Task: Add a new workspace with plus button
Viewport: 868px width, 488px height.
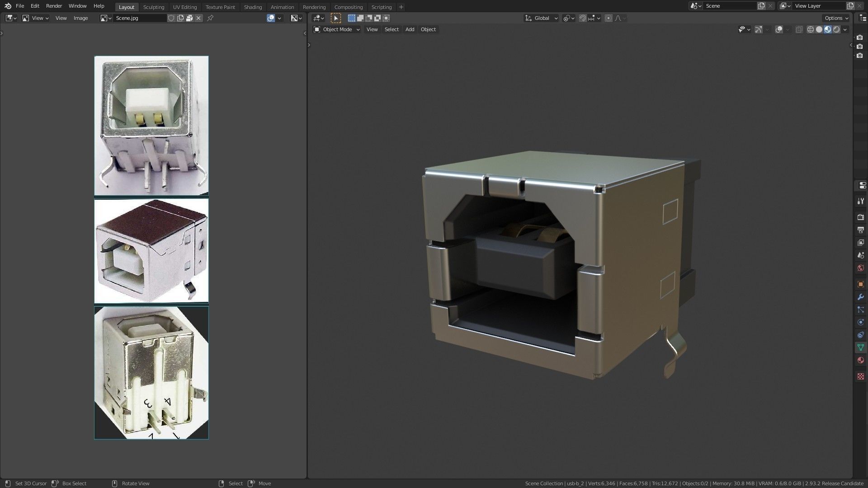Action: 401,7
